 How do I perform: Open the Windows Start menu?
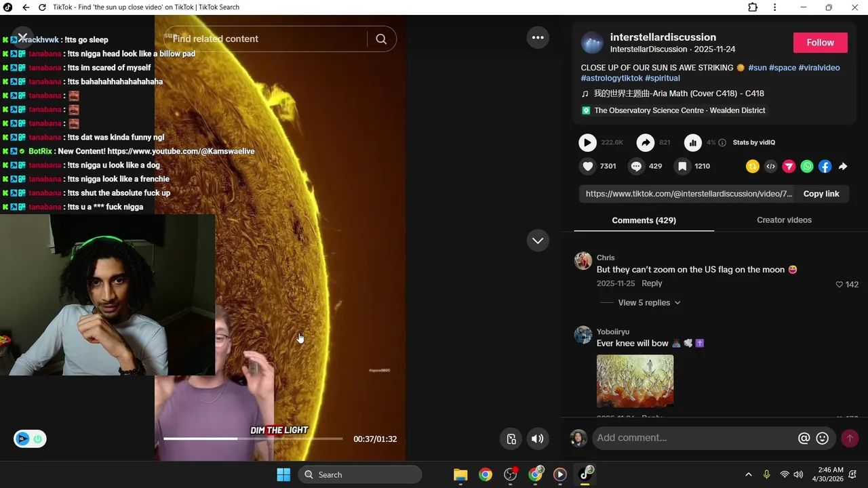[x=283, y=474]
